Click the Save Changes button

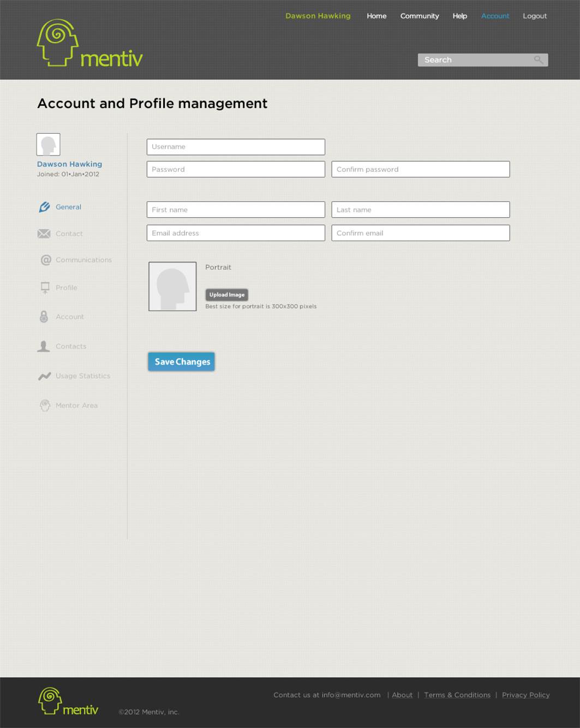click(182, 361)
